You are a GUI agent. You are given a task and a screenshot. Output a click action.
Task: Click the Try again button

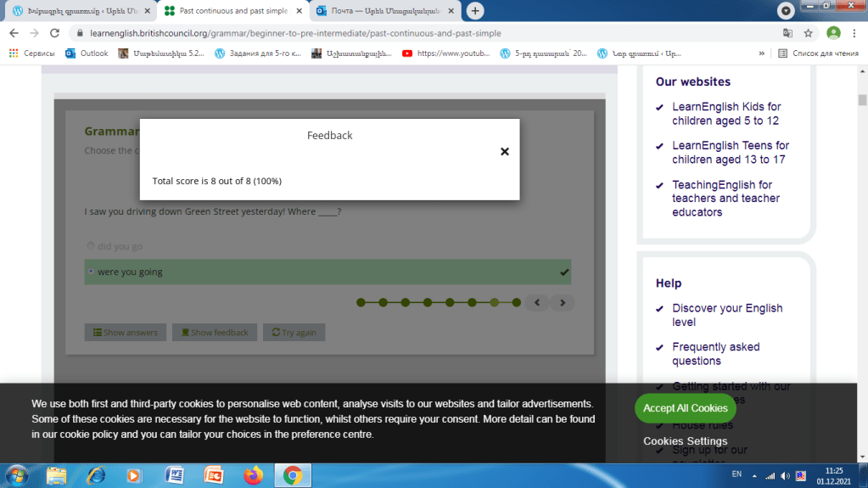294,333
